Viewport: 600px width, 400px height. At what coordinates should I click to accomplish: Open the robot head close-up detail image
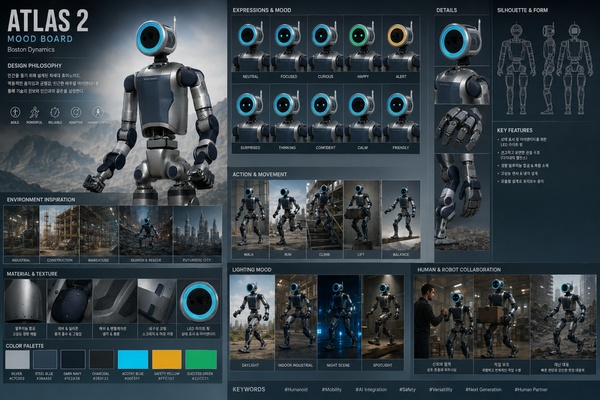pos(462,40)
